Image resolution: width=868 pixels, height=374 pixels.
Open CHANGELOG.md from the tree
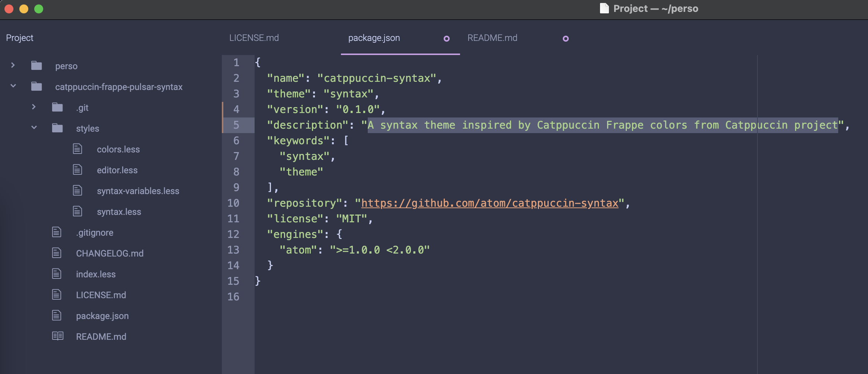point(110,254)
